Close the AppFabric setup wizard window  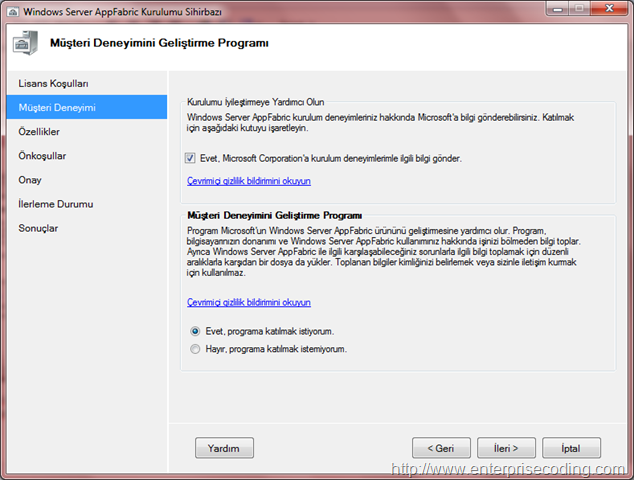[610, 8]
